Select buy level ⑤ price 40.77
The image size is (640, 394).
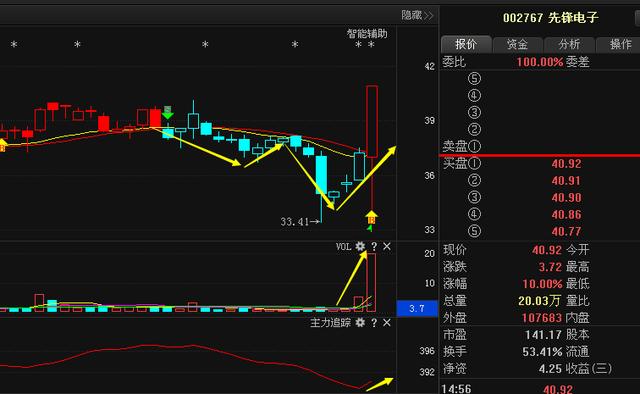566,232
